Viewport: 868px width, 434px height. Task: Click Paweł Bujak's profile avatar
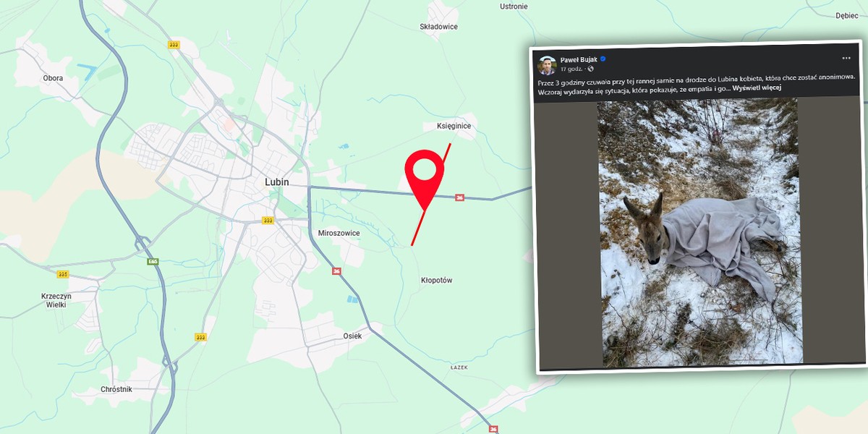coord(547,65)
